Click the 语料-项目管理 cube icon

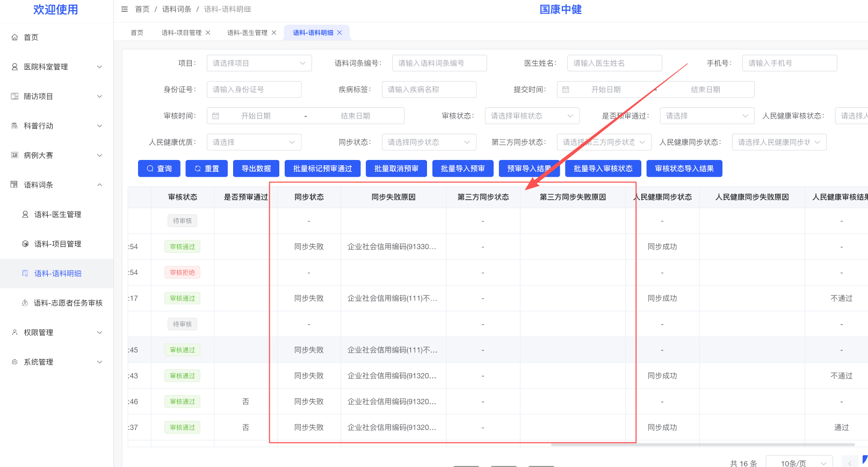pos(25,244)
